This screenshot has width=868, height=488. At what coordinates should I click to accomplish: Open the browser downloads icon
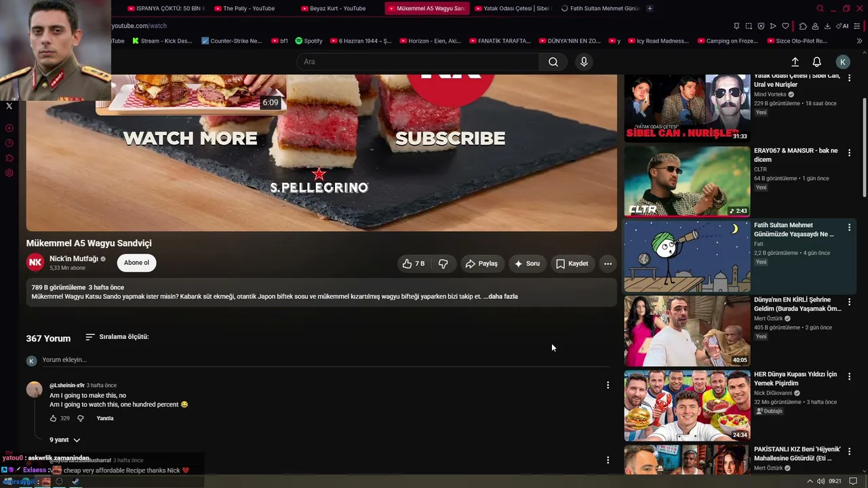click(827, 26)
